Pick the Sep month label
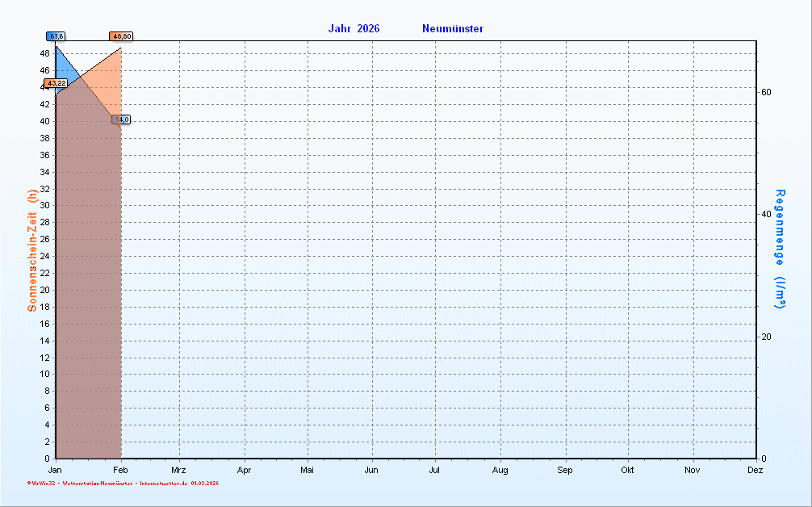The image size is (812, 507). click(x=564, y=470)
